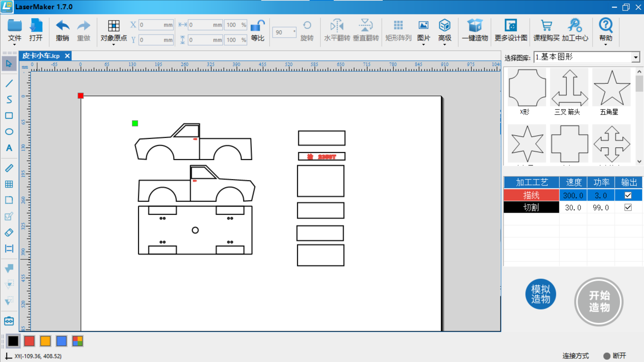
Task: Click the 旋转 rotate button
Action: click(307, 31)
